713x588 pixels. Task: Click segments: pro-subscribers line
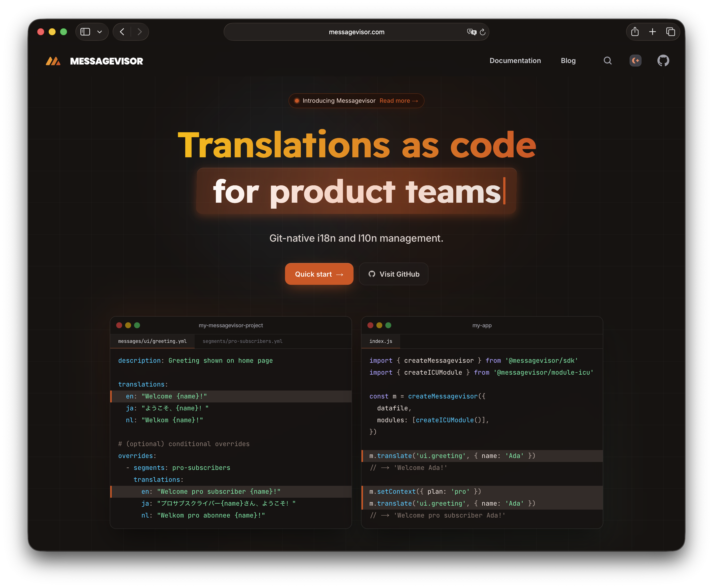pos(178,468)
